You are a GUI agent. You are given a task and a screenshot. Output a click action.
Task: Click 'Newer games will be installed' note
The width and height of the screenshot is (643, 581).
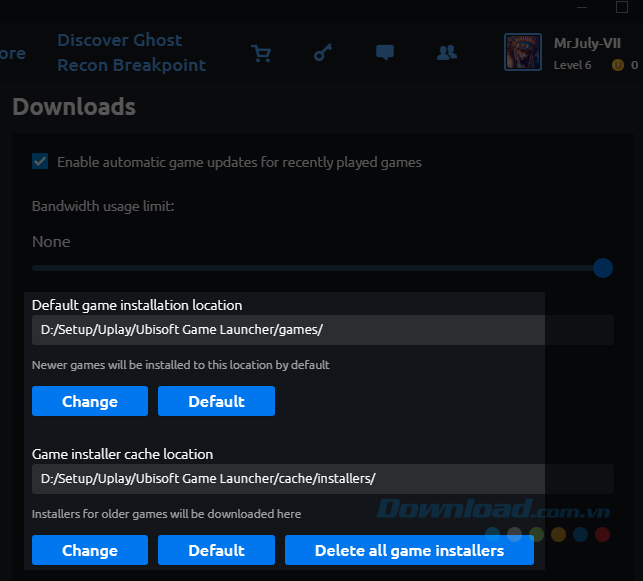click(180, 365)
